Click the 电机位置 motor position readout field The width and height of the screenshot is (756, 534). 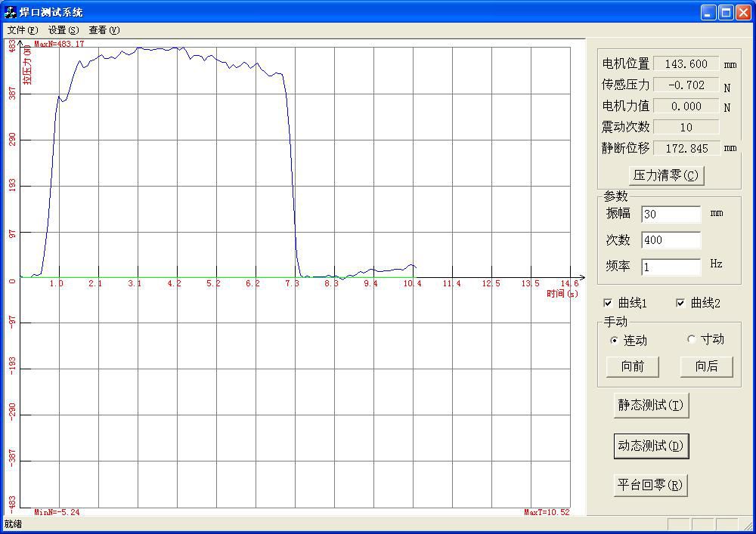[x=686, y=63]
